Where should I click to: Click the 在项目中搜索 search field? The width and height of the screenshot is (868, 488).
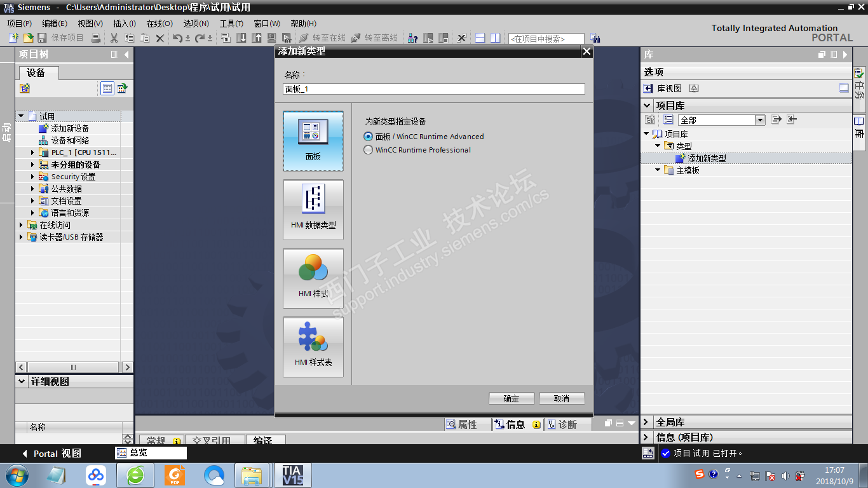click(x=546, y=39)
